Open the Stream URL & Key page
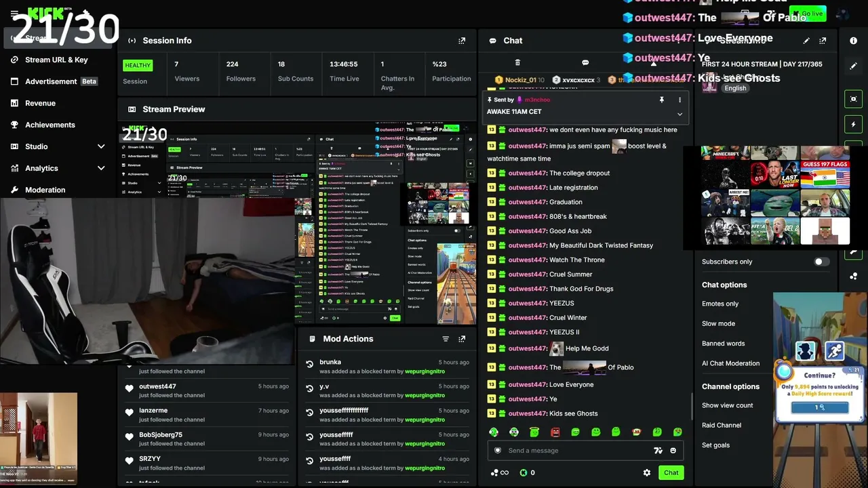Viewport: 868px width, 488px height. click(56, 60)
